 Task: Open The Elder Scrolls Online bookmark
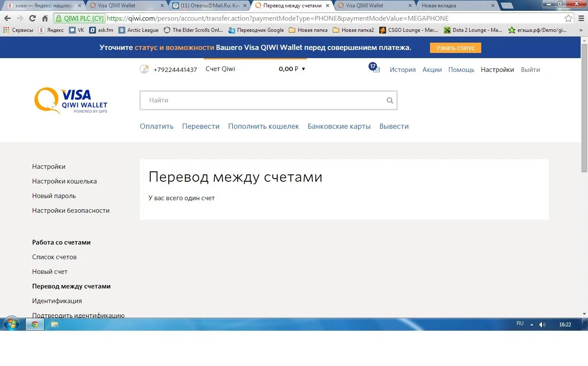point(194,30)
